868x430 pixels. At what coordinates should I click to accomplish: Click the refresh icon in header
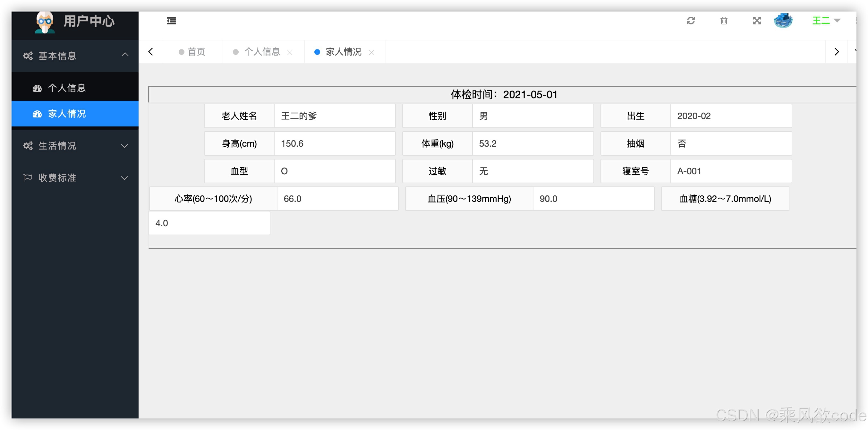(691, 21)
